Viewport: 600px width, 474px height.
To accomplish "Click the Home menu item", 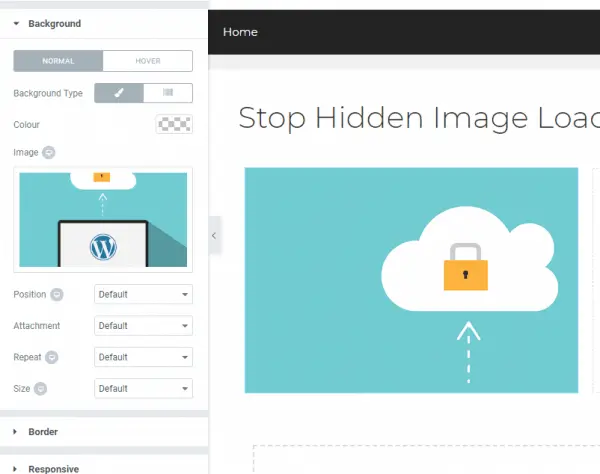I will point(240,32).
